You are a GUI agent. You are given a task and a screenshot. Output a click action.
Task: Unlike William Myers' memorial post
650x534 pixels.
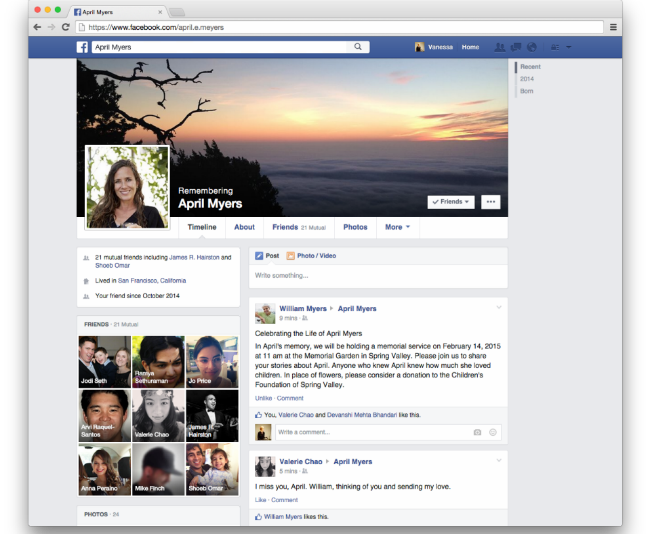point(263,398)
